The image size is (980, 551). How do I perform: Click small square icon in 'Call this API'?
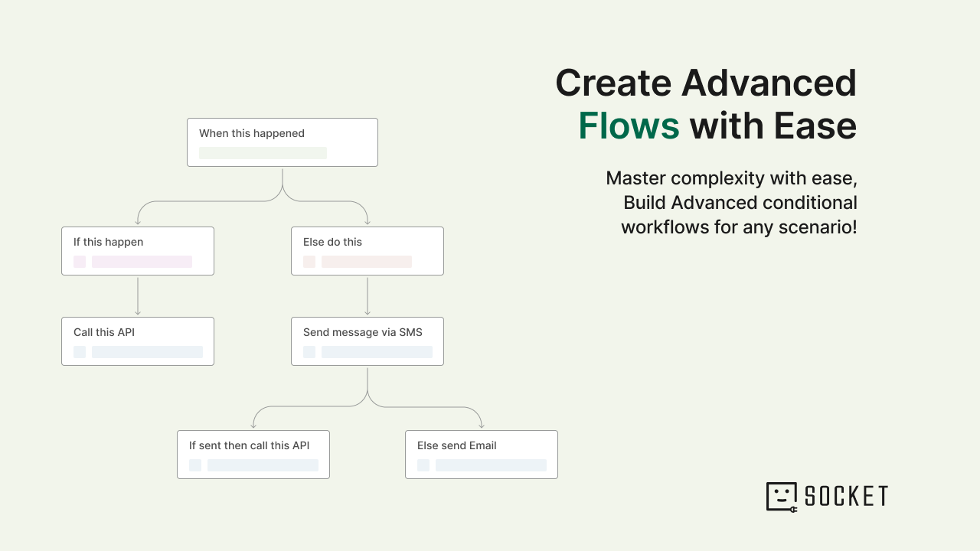click(x=80, y=352)
